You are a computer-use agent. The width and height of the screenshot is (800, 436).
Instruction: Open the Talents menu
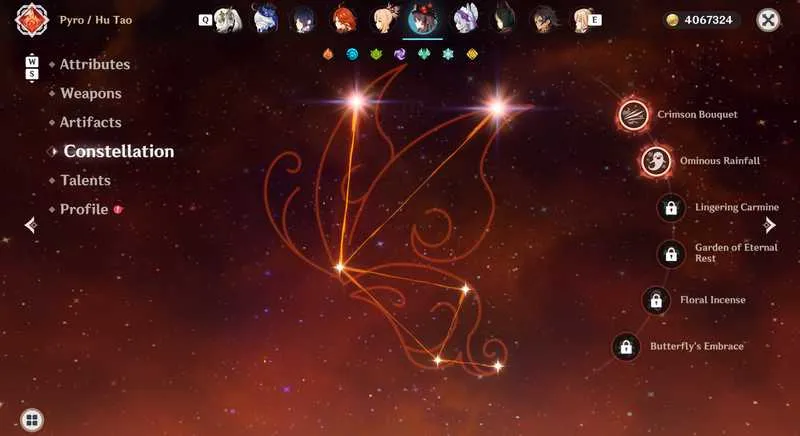pyautogui.click(x=85, y=181)
